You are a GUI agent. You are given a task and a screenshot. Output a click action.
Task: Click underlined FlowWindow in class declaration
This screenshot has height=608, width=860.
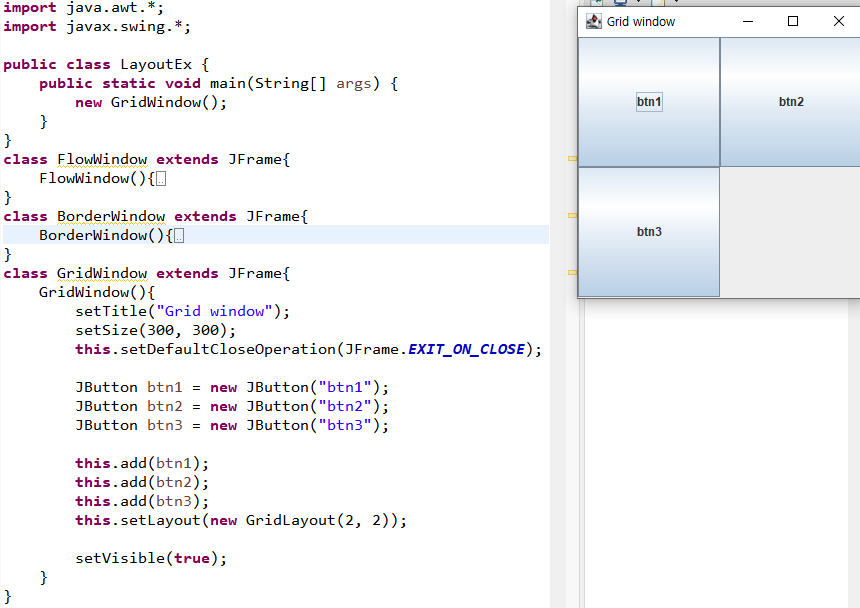pyautogui.click(x=102, y=160)
